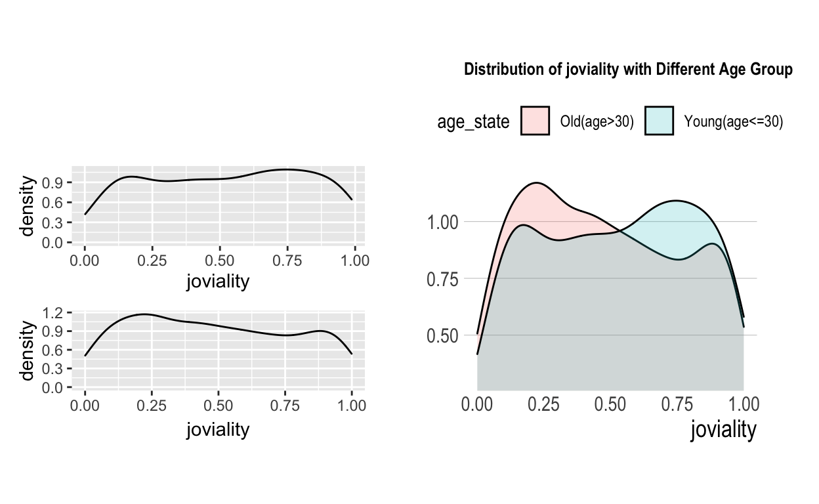Click the joviality axis label under the bottom-left plot
This screenshot has width=819, height=504.
pyautogui.click(x=218, y=429)
